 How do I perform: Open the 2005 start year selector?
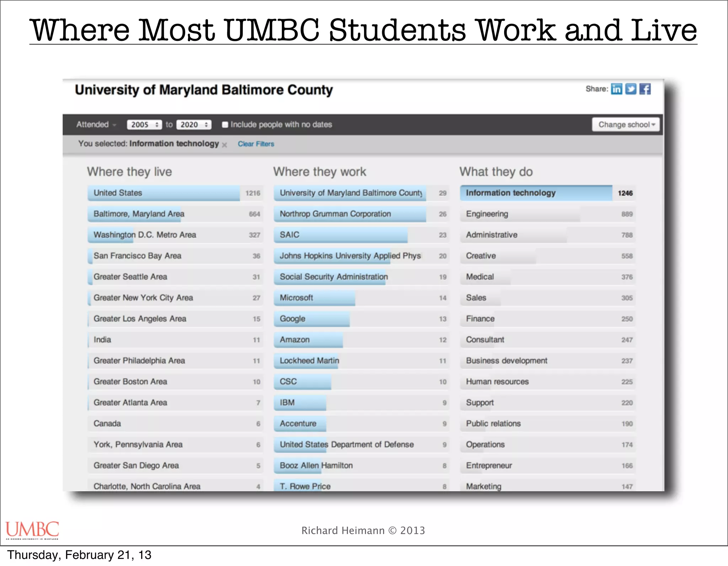click(144, 124)
